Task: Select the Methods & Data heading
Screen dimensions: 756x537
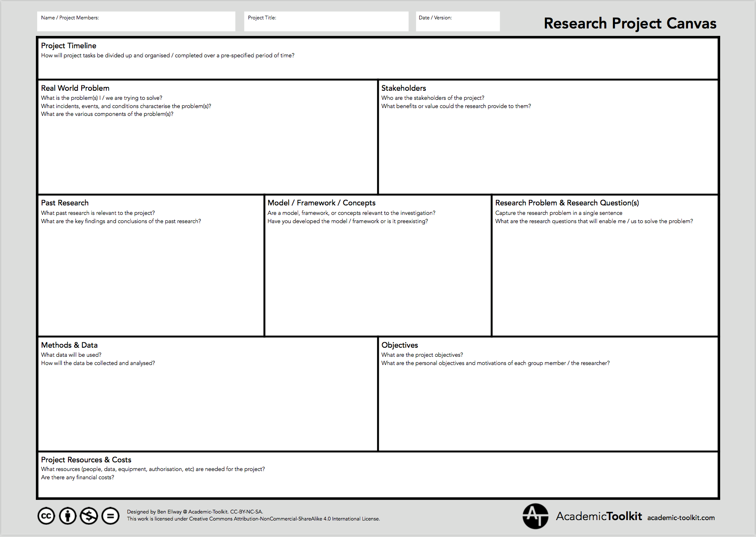Action: coord(69,345)
